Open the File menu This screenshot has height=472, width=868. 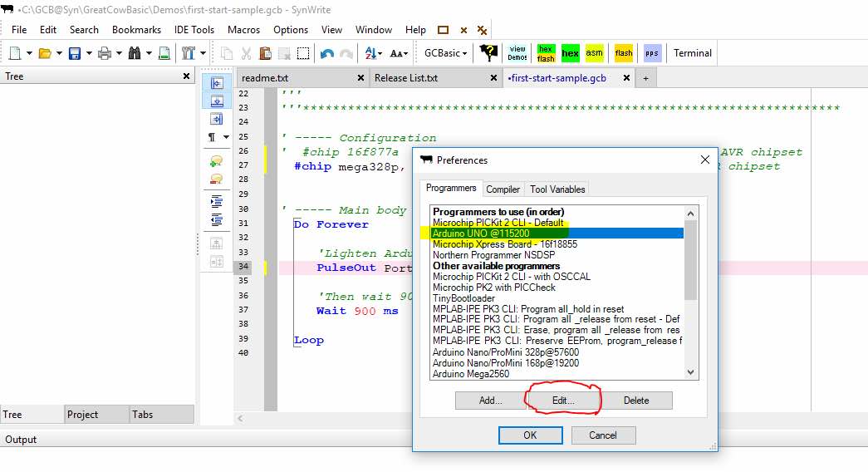point(19,30)
